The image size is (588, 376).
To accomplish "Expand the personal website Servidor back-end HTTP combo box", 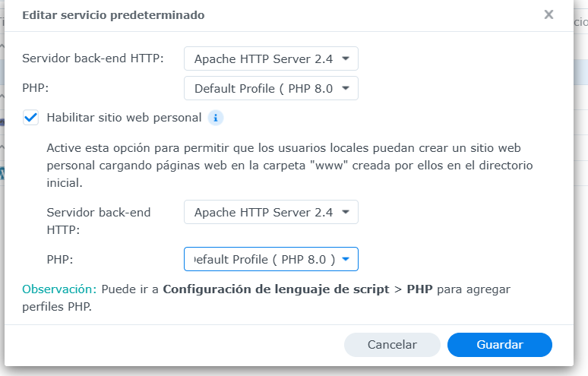I will coord(264,213).
